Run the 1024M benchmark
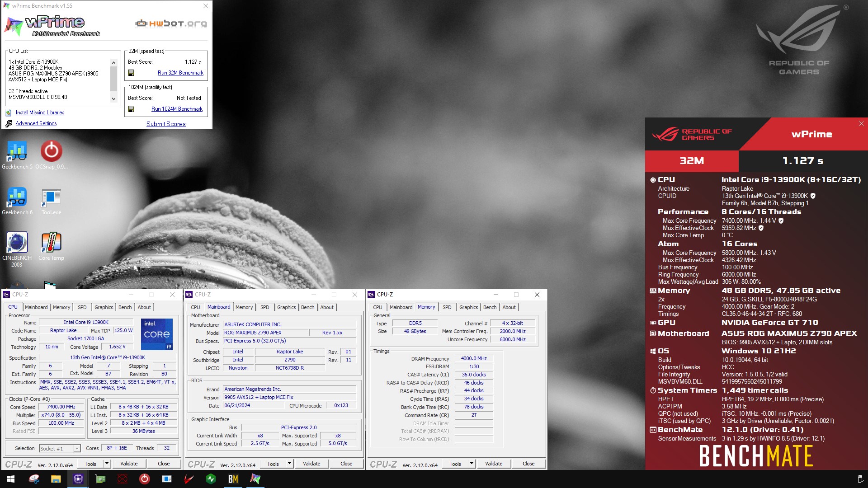Screen dimensions: 868x488 point(177,109)
